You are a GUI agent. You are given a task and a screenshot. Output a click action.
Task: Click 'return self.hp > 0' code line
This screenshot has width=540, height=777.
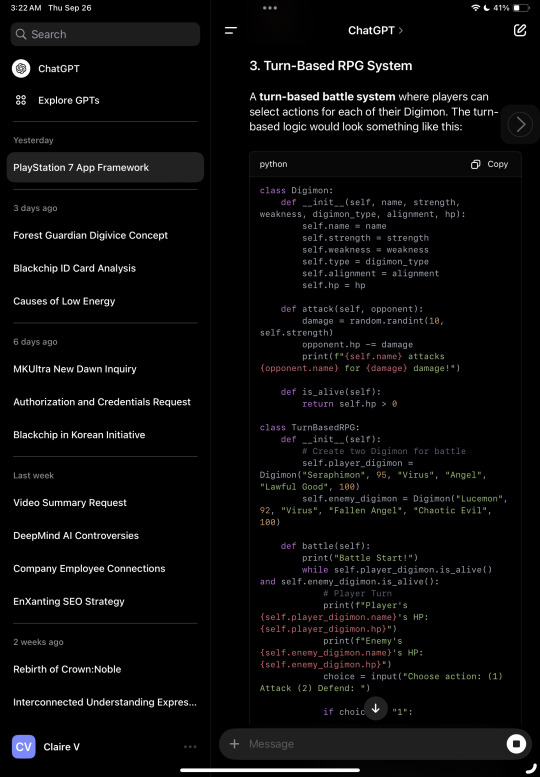pos(350,403)
